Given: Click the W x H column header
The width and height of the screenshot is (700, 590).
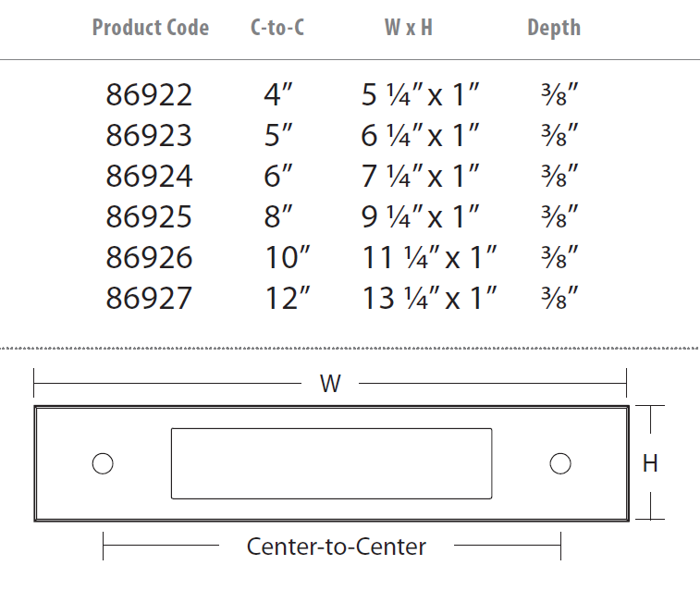Looking at the screenshot, I should point(409,28).
